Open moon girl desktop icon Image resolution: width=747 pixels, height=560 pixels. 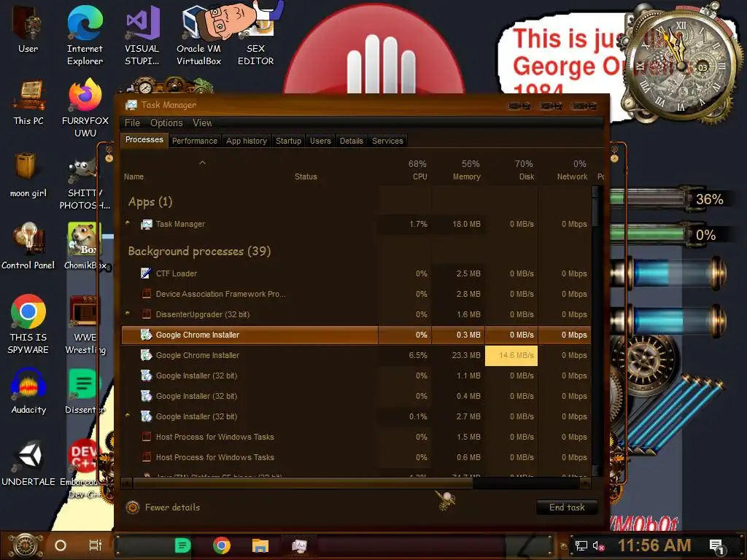coord(28,175)
